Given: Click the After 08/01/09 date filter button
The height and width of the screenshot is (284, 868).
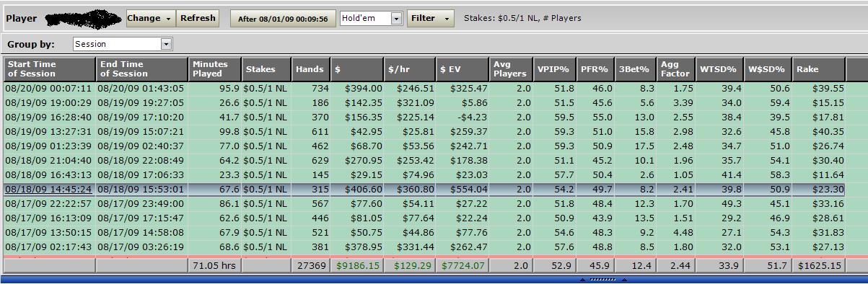Looking at the screenshot, I should coord(283,19).
